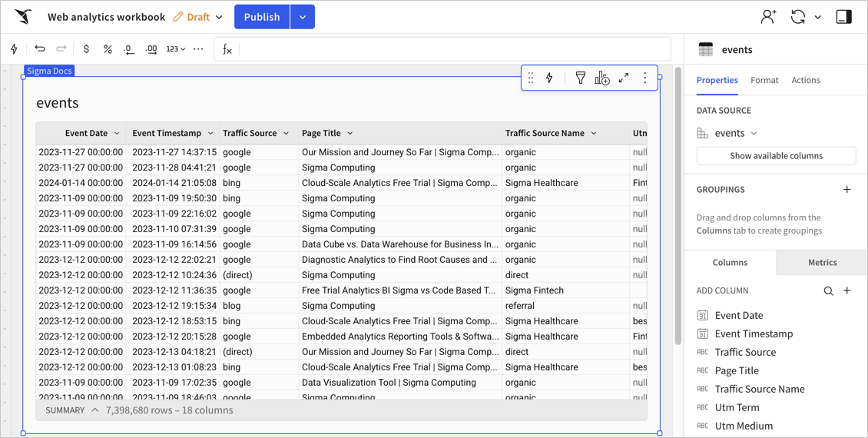The height and width of the screenshot is (438, 868).
Task: Open Event Timestamp column menu arrow
Action: pyautogui.click(x=210, y=134)
